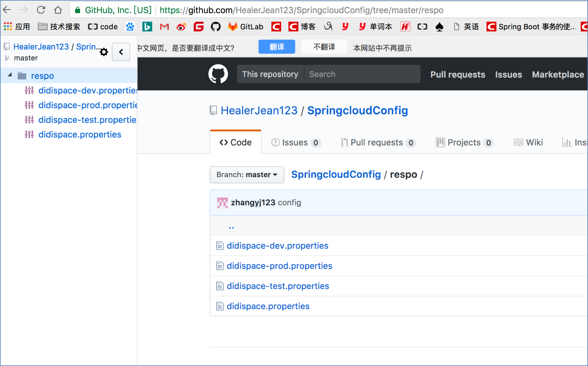Click the Pull requests menu item
The image size is (588, 366).
pyautogui.click(x=459, y=74)
